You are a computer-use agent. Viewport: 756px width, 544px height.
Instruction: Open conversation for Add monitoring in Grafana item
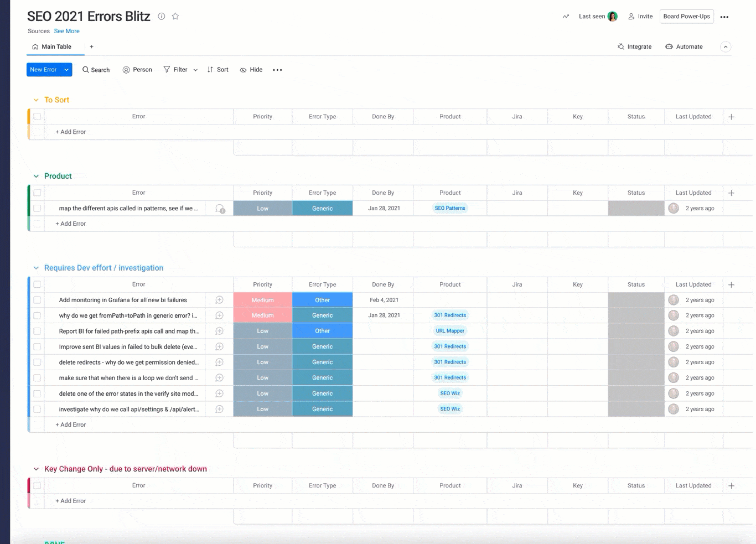[x=220, y=300]
